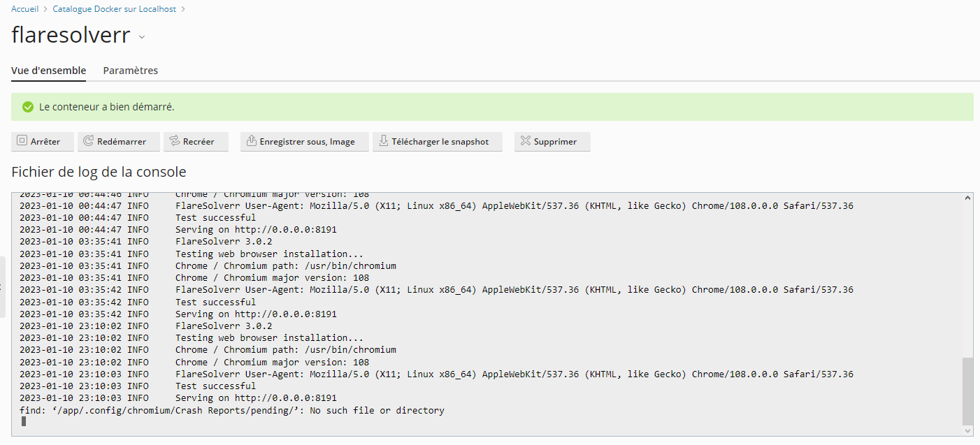Screen dimensions: 980x445
Task: Click the green checkmark success icon
Action: coord(27,106)
